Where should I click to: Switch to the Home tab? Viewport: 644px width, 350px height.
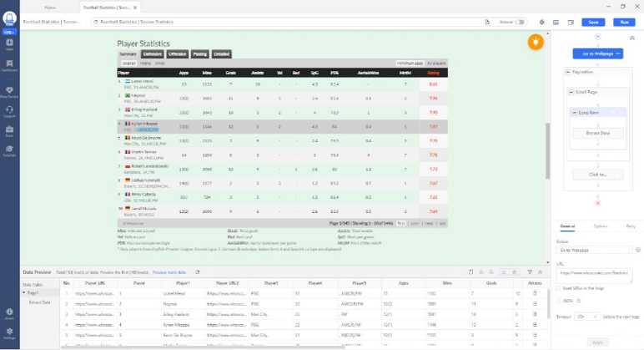[x=50, y=8]
